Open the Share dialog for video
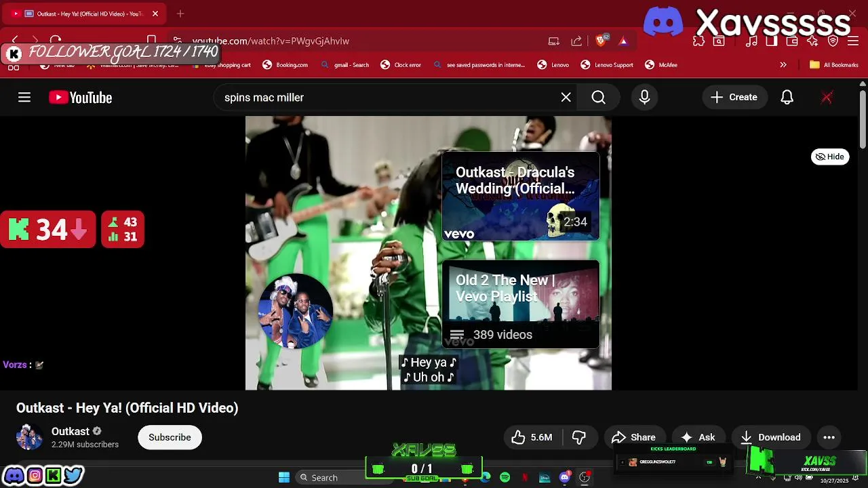 point(633,437)
